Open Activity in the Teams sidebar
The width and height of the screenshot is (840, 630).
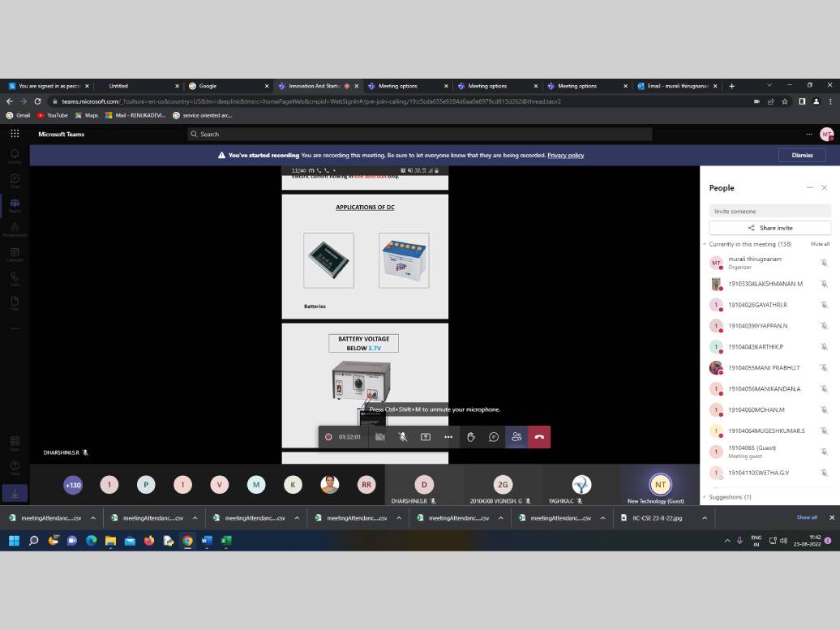pos(15,156)
